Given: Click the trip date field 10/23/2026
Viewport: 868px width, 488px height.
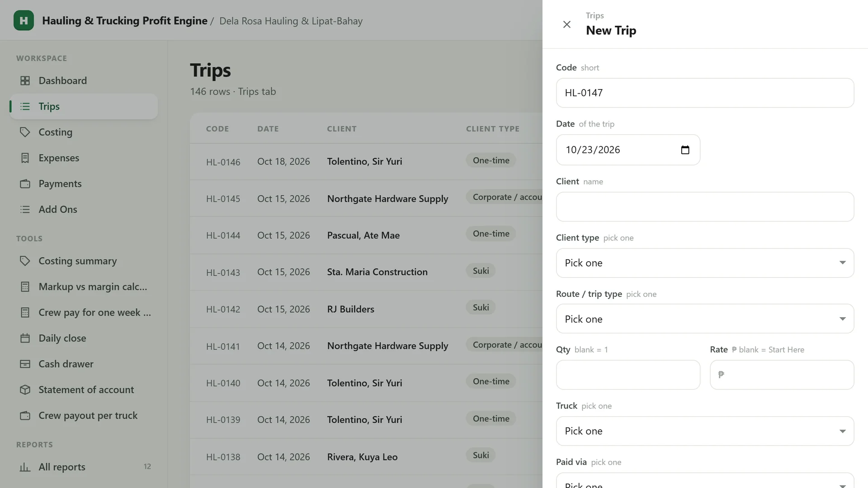Looking at the screenshot, I should click(628, 150).
